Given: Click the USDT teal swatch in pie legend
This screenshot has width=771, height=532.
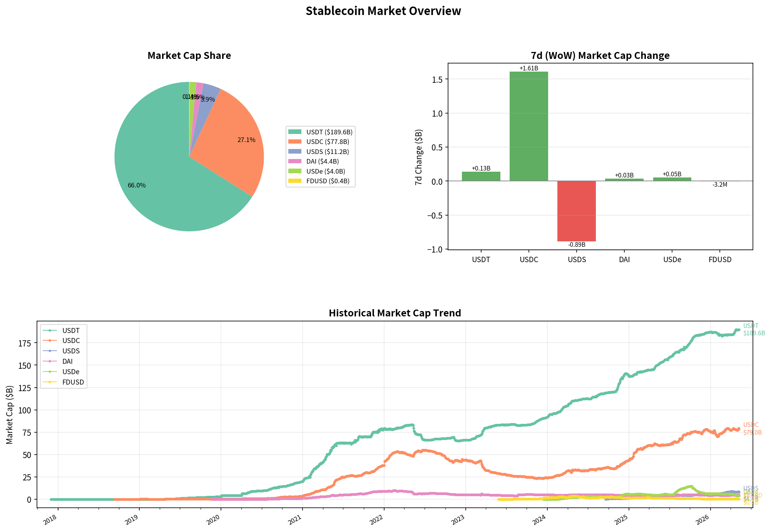Looking at the screenshot, I should (295, 132).
